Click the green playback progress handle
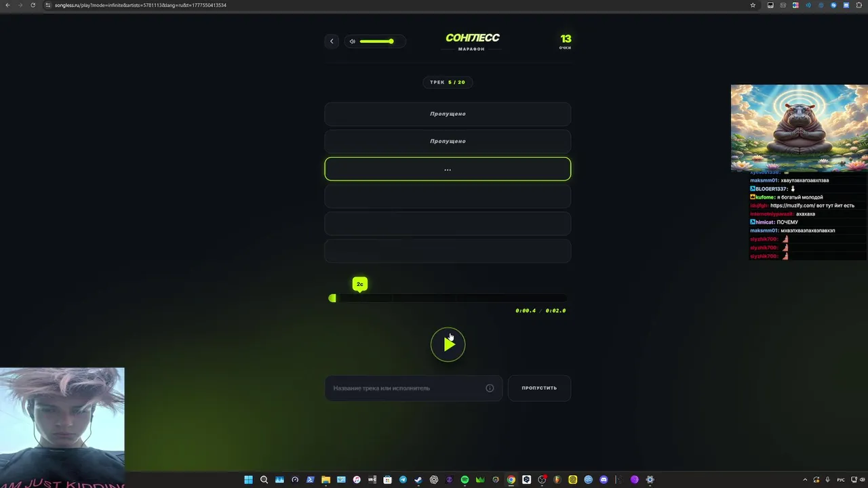 point(332,298)
